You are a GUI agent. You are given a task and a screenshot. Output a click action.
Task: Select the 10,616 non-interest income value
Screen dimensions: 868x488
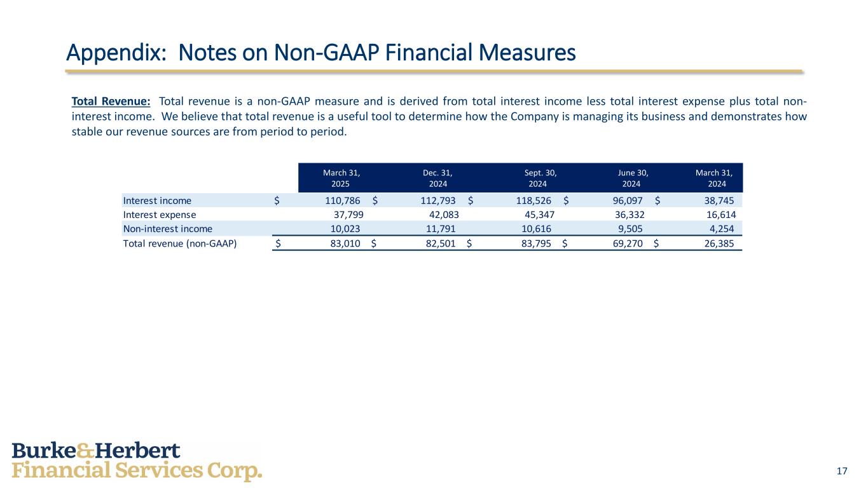tap(536, 229)
